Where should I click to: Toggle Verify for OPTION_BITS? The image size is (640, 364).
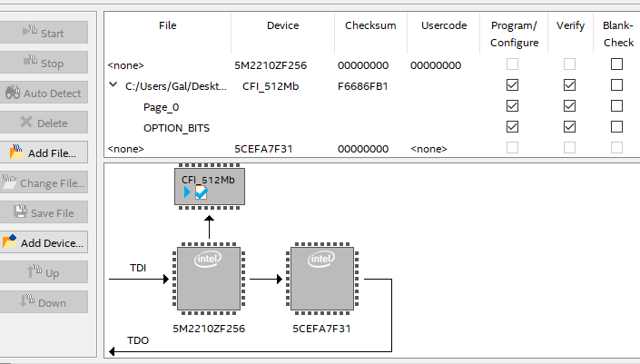569,126
